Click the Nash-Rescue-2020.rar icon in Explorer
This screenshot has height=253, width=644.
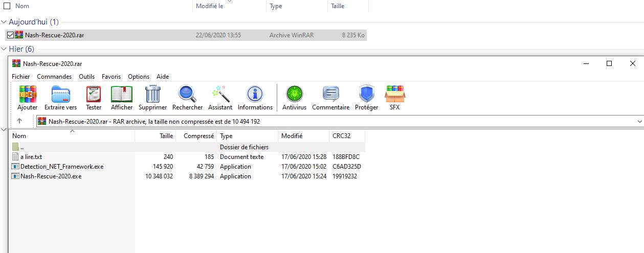[19, 35]
